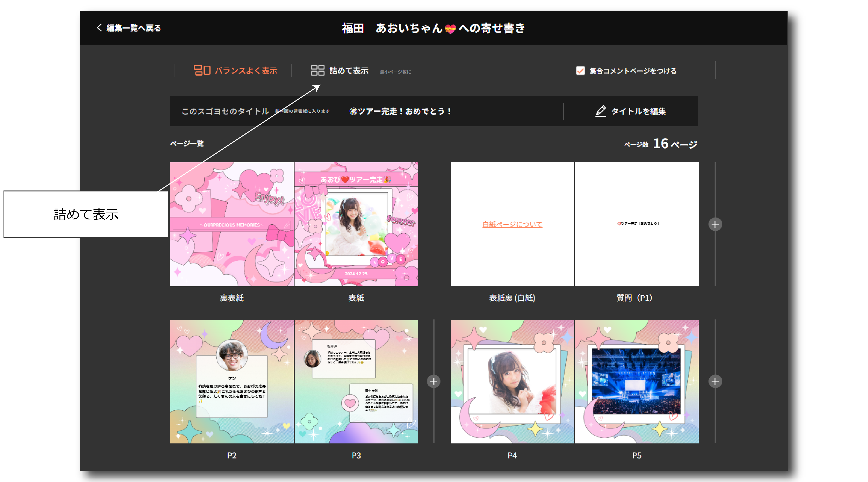Viewport: 868px width, 482px height.
Task: Click the pencil edit title icon
Action: (601, 111)
